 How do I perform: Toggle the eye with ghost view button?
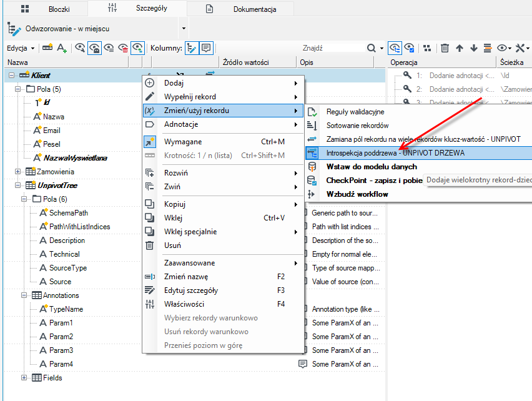click(x=94, y=48)
